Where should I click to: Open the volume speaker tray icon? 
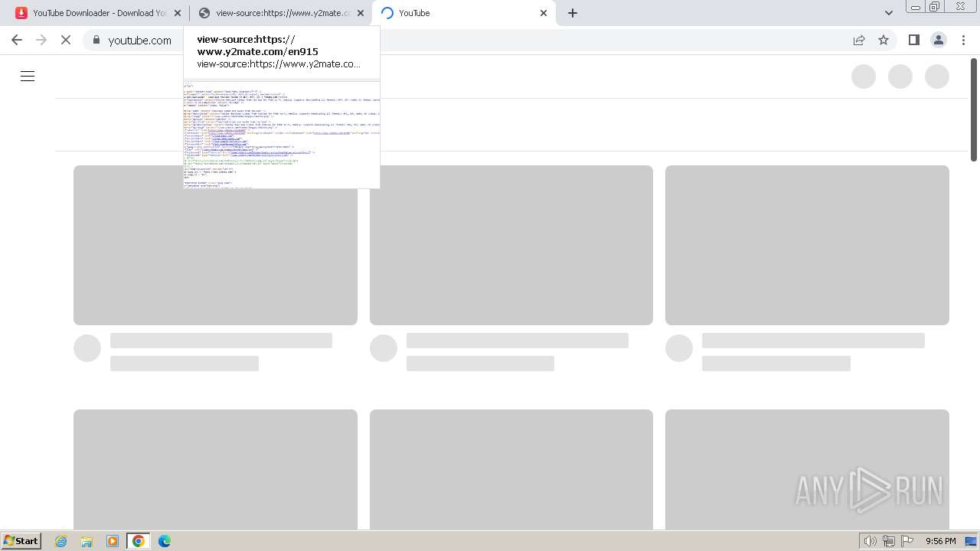871,541
